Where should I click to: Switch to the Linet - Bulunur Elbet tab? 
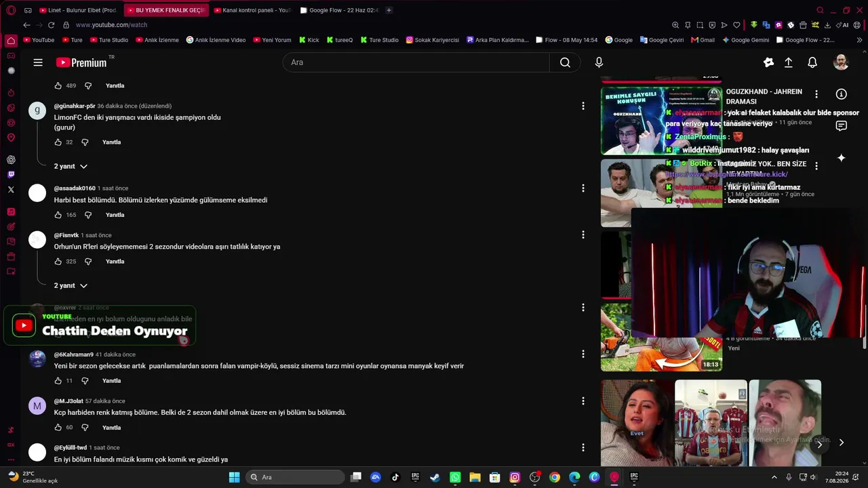point(78,10)
